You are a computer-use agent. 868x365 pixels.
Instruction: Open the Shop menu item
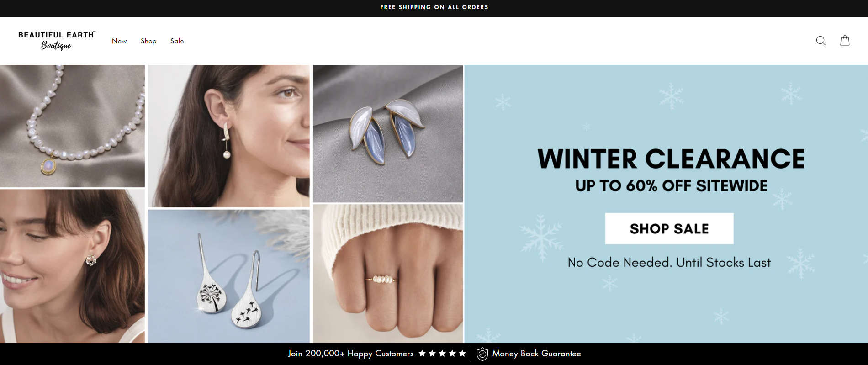(148, 41)
